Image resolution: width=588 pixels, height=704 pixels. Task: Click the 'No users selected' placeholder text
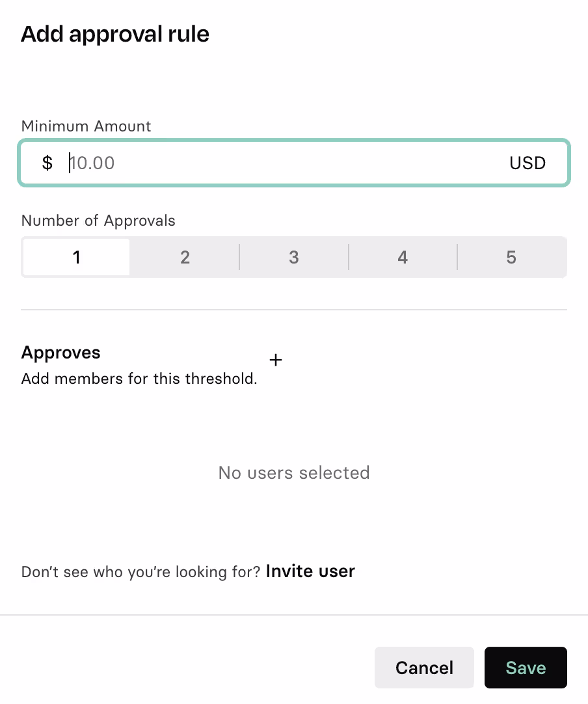click(x=294, y=473)
